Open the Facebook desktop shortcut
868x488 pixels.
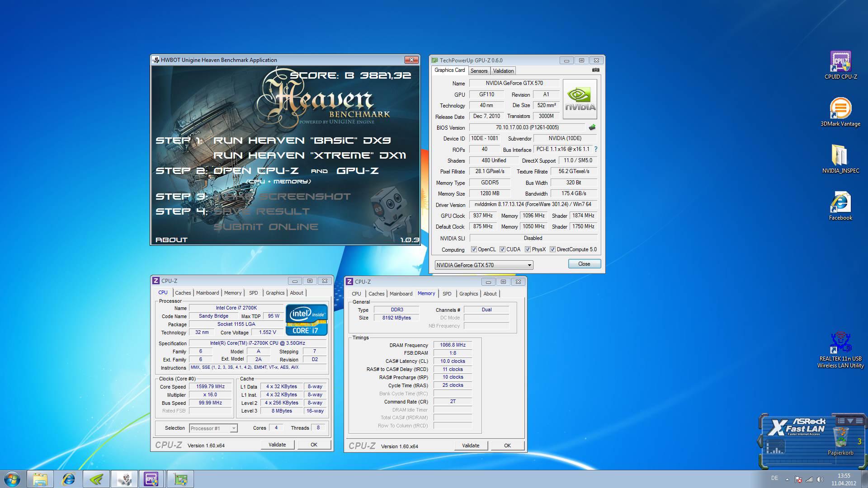click(840, 206)
